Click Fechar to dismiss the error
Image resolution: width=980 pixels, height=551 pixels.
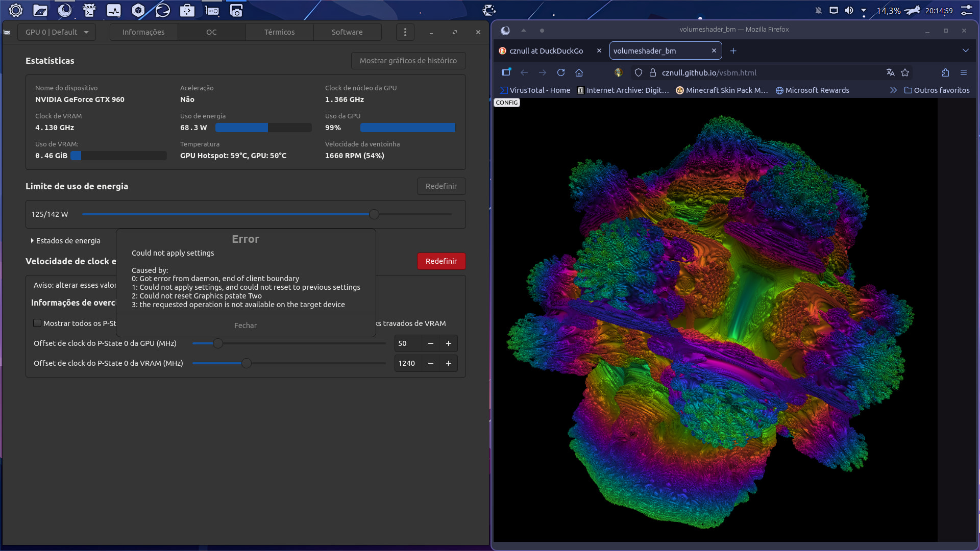pos(246,325)
